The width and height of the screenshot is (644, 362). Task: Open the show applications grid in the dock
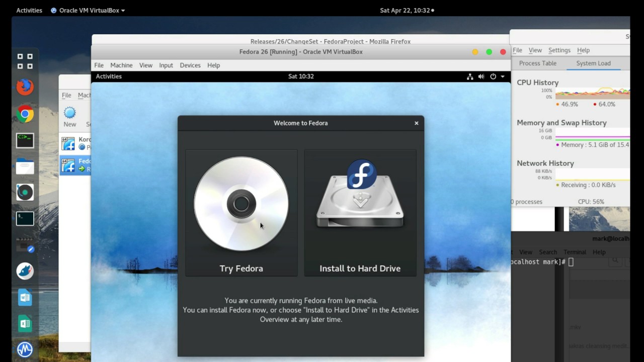pyautogui.click(x=25, y=61)
